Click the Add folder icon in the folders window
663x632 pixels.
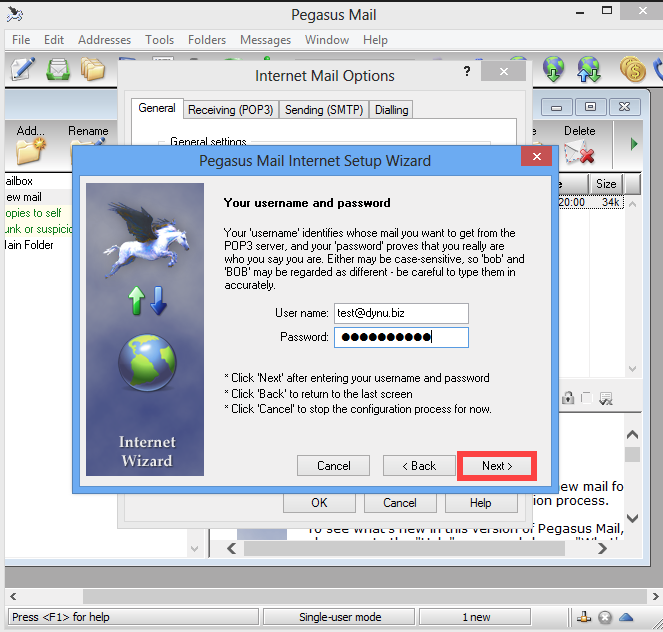tap(30, 151)
